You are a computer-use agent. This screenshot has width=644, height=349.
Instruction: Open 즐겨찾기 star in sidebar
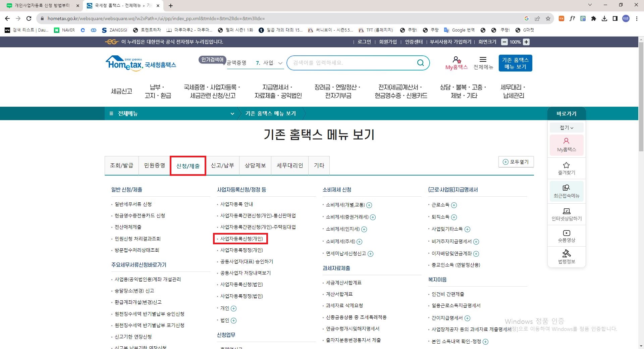567,168
